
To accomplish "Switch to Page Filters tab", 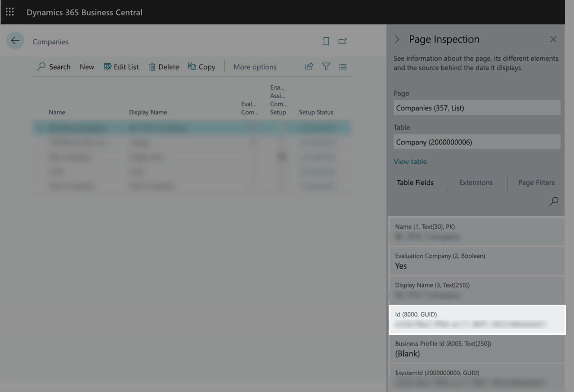I will 536,183.
